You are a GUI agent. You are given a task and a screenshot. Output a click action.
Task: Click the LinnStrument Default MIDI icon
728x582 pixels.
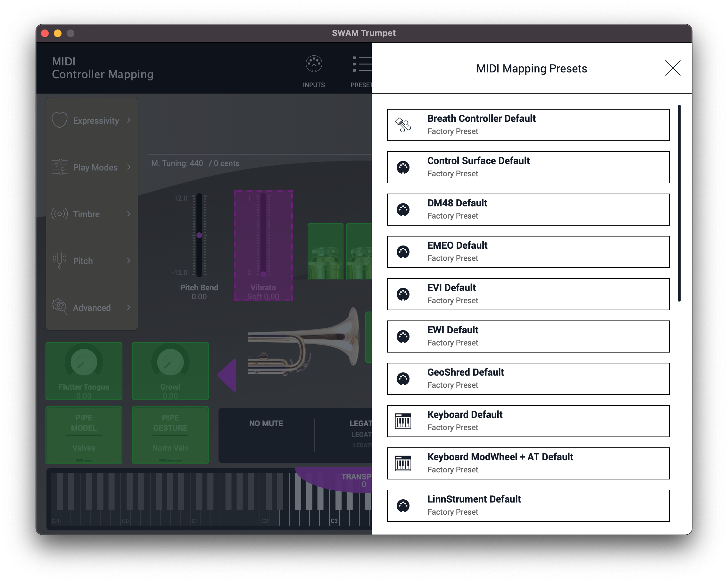(403, 506)
